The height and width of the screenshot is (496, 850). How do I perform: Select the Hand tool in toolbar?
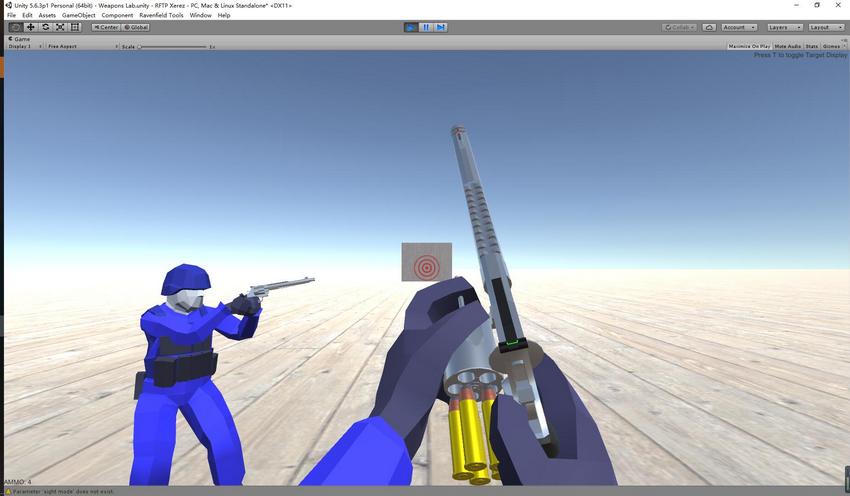[x=15, y=27]
